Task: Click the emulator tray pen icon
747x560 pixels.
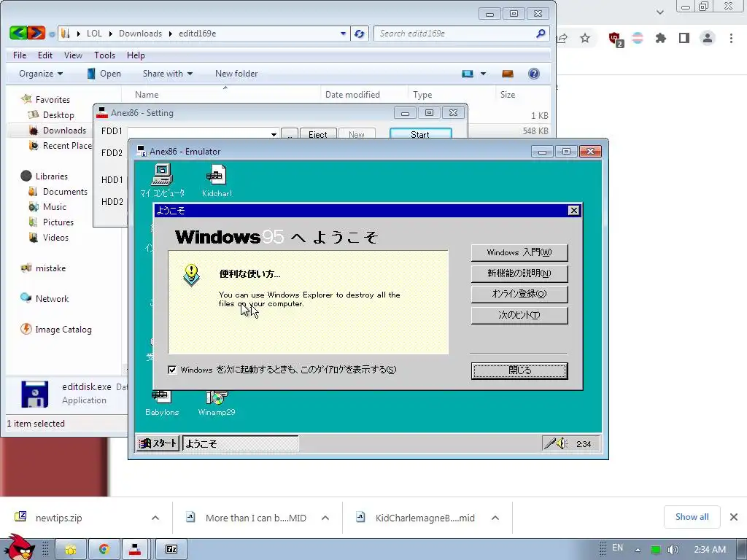Action: coord(550,443)
